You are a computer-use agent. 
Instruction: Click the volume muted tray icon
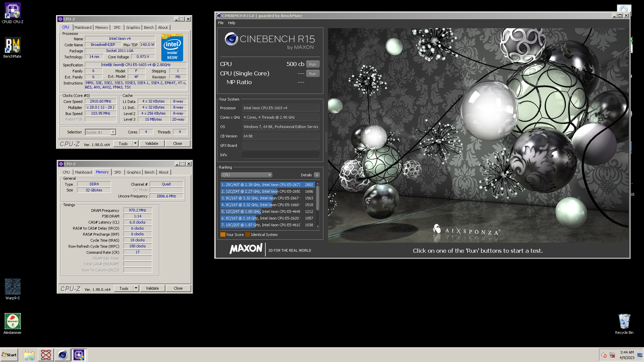(x=604, y=355)
